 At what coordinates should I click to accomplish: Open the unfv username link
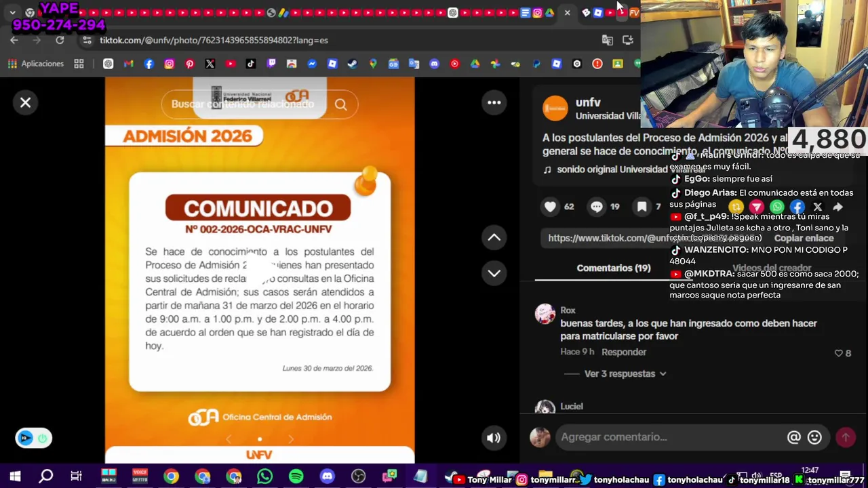click(x=588, y=102)
